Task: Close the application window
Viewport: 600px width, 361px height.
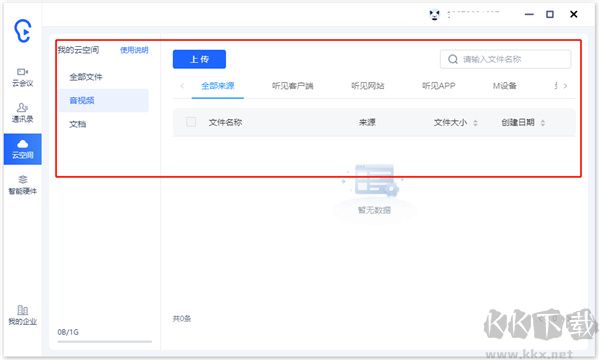Action: 574,15
